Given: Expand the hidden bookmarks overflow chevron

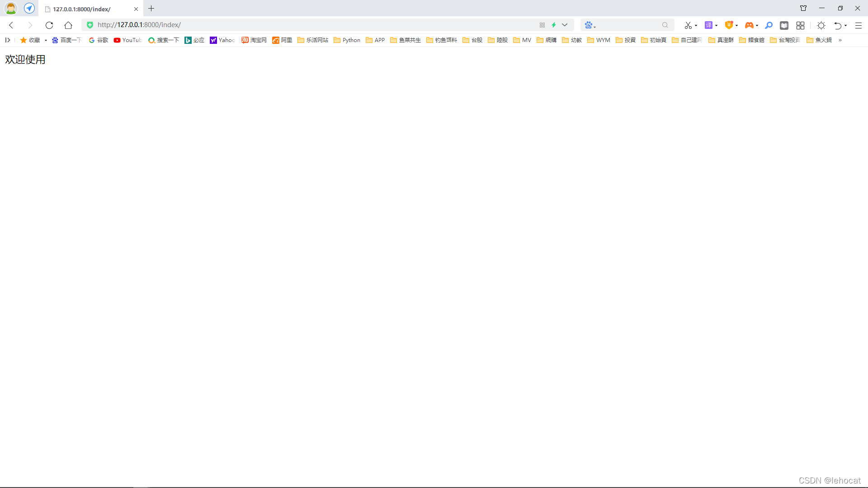Looking at the screenshot, I should click(840, 40).
